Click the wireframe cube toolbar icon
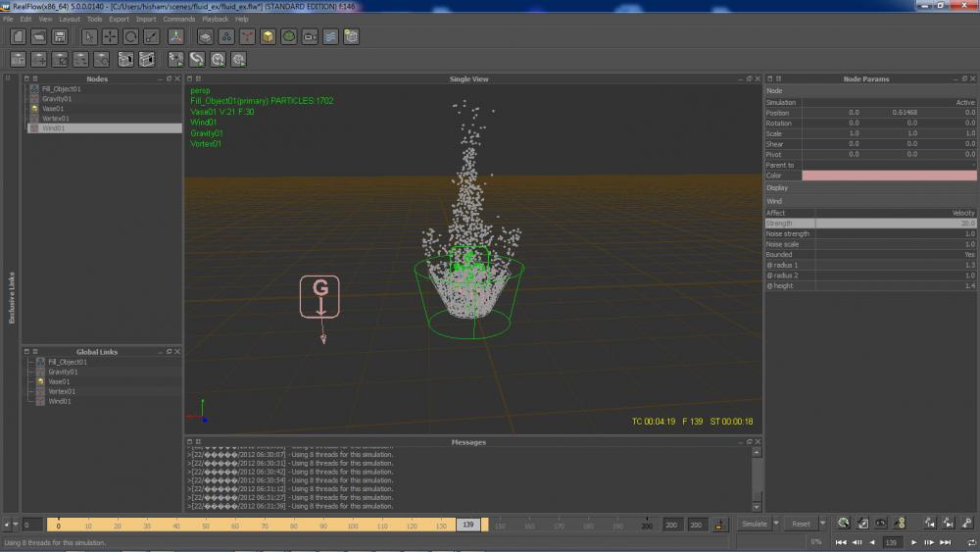Screen dimensions: 980x552 [351, 37]
